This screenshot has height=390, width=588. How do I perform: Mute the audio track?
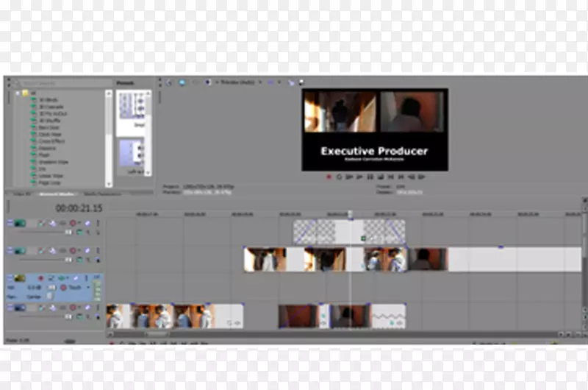click(x=76, y=278)
